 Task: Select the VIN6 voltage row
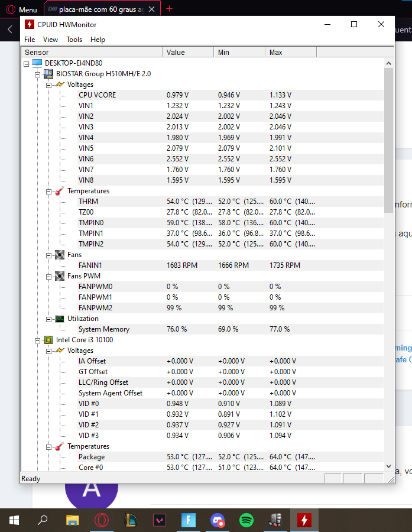point(231,159)
